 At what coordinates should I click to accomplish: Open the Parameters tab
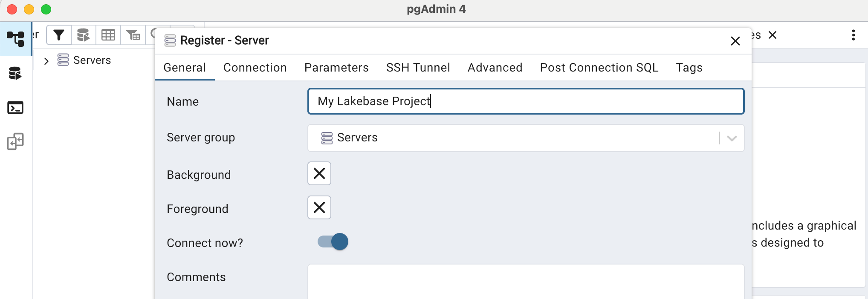pyautogui.click(x=336, y=68)
